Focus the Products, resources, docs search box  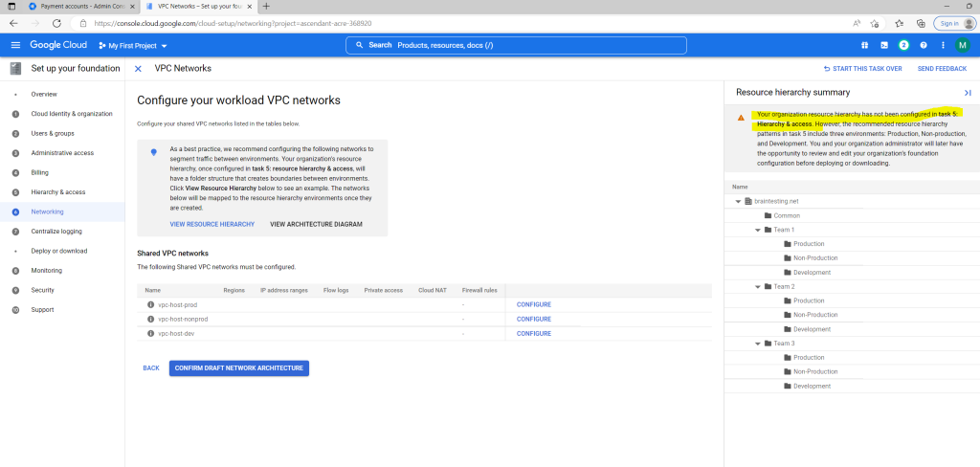[516, 46]
